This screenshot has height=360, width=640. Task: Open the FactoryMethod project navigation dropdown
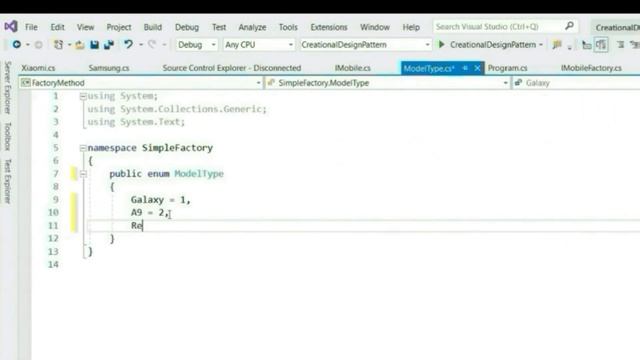coord(141,83)
